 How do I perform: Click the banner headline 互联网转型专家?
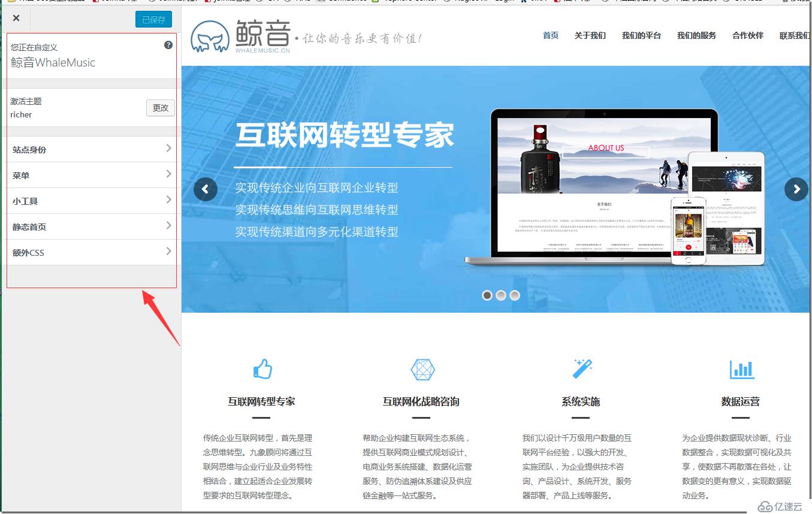click(x=345, y=135)
